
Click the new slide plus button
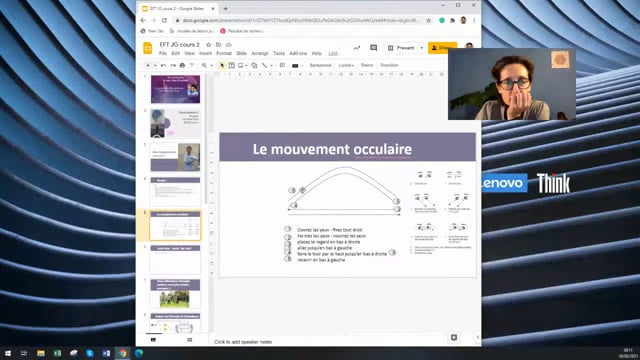(x=148, y=65)
